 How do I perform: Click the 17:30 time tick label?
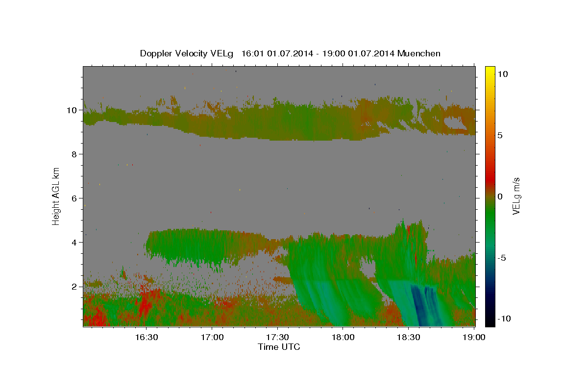coord(277,337)
